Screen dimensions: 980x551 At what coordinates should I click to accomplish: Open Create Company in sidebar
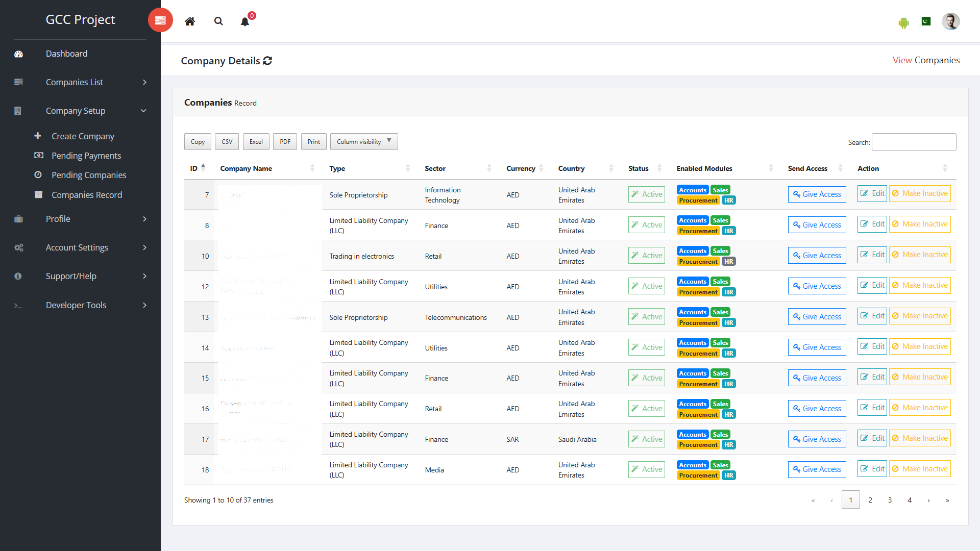click(x=83, y=136)
